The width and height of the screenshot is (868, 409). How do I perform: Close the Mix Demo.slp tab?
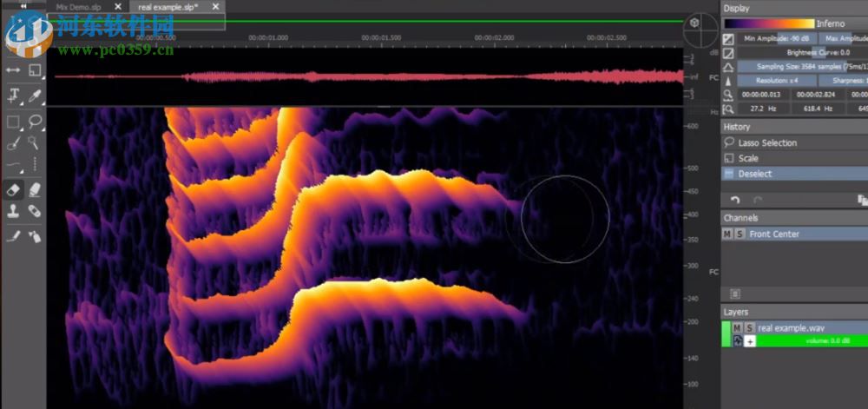coord(118,7)
